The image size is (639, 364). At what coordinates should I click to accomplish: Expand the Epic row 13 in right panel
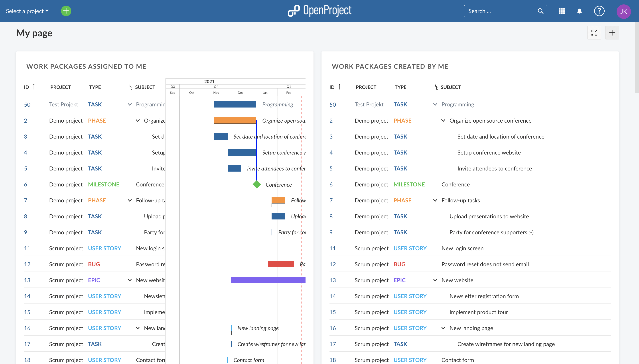[434, 280]
